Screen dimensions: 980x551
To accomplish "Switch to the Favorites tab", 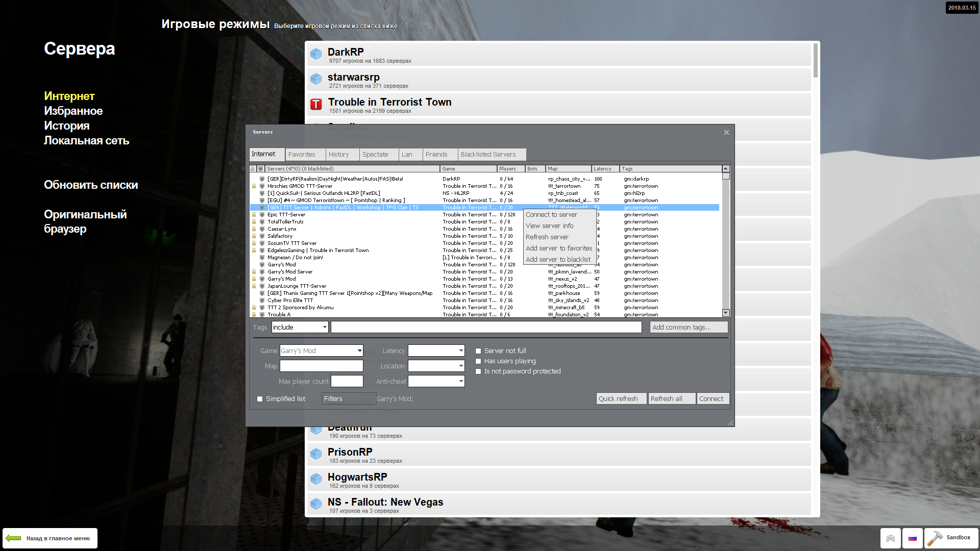I will [305, 155].
